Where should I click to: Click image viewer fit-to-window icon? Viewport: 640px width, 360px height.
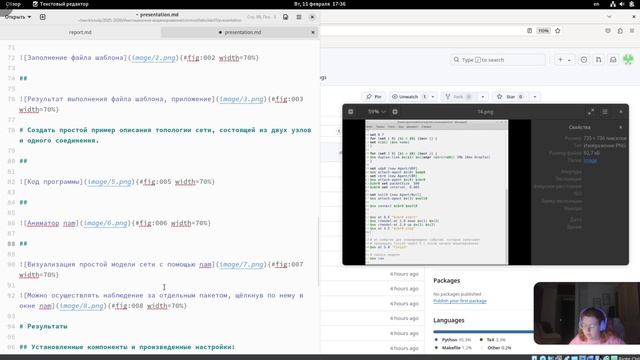click(x=395, y=111)
